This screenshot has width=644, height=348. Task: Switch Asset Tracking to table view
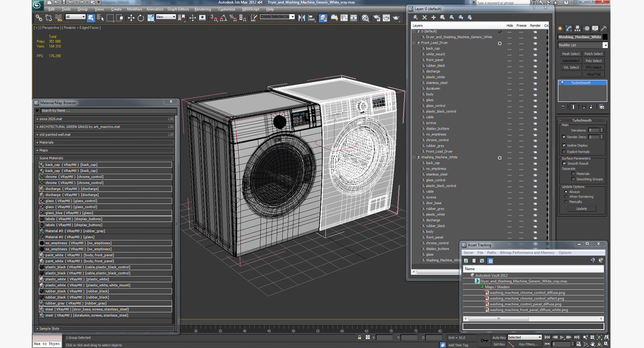tap(490, 261)
